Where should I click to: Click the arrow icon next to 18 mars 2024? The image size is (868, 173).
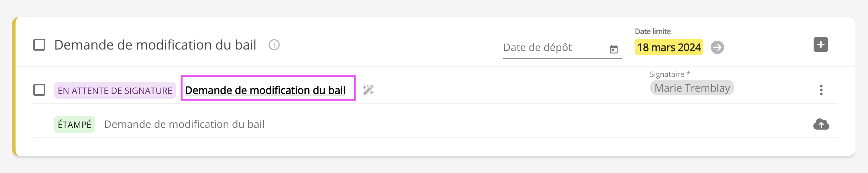717,47
